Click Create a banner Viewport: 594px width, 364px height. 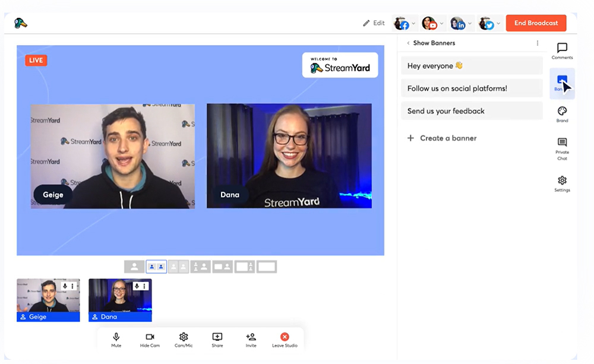448,138
